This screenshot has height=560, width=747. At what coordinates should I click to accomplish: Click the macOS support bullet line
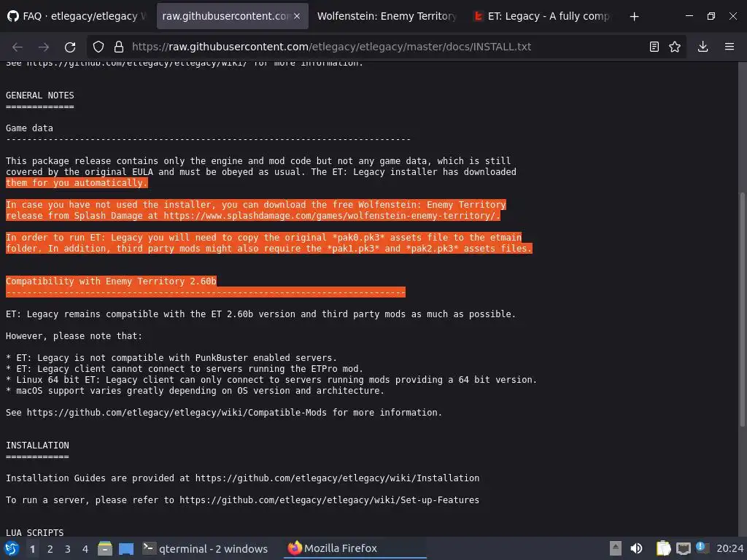(196, 391)
